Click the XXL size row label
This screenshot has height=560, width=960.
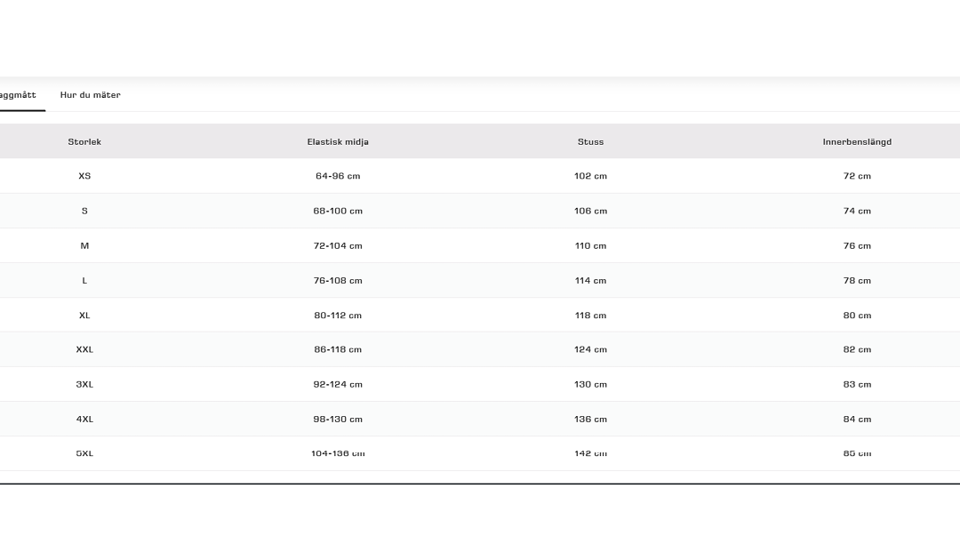pyautogui.click(x=84, y=349)
